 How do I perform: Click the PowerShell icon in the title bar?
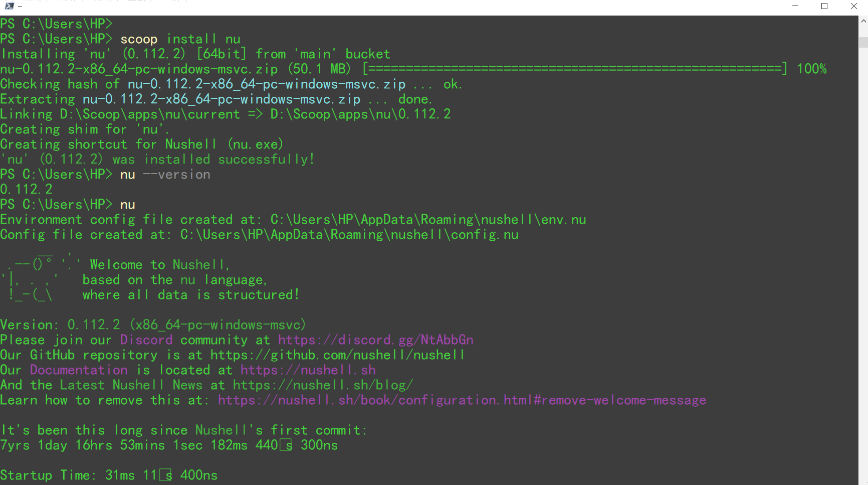click(9, 6)
